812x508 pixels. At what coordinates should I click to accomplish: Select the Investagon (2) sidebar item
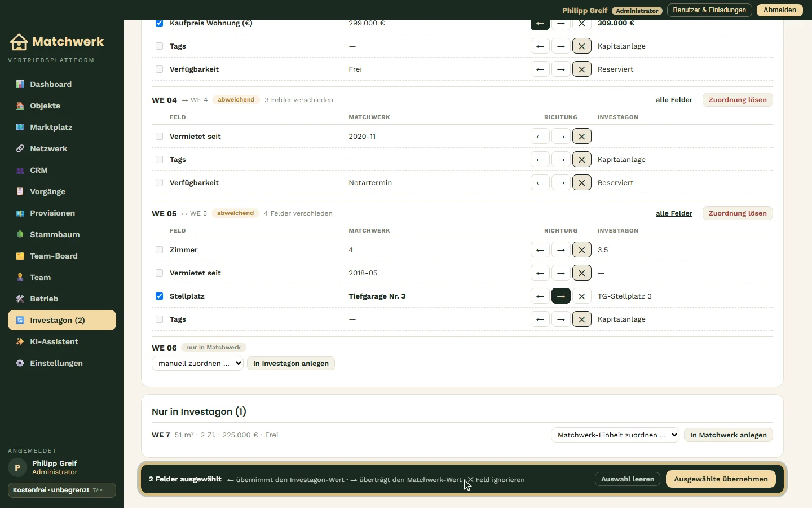point(62,320)
